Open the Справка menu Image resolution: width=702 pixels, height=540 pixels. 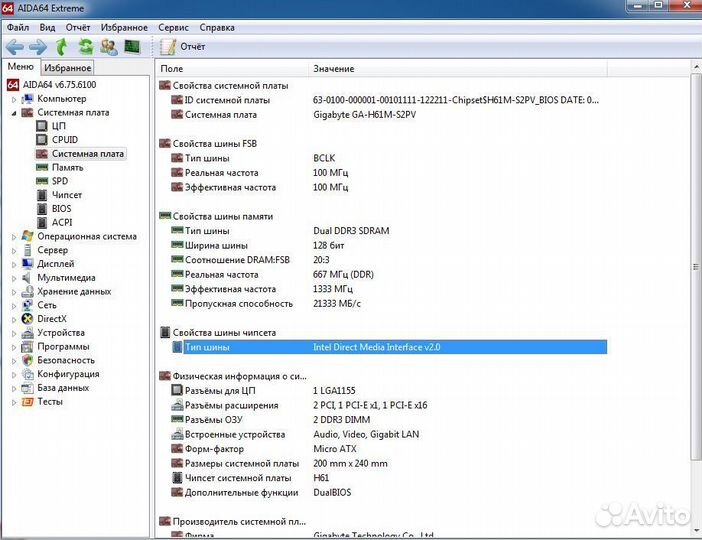(217, 28)
